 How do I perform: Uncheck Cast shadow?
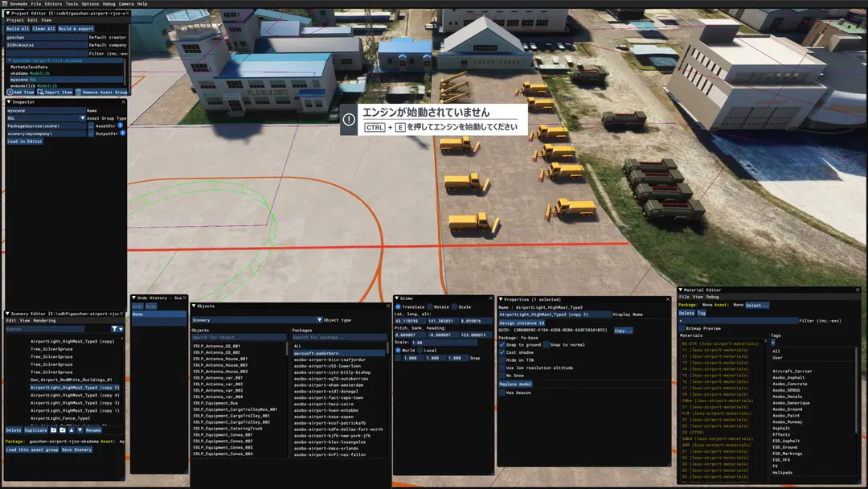pos(502,352)
